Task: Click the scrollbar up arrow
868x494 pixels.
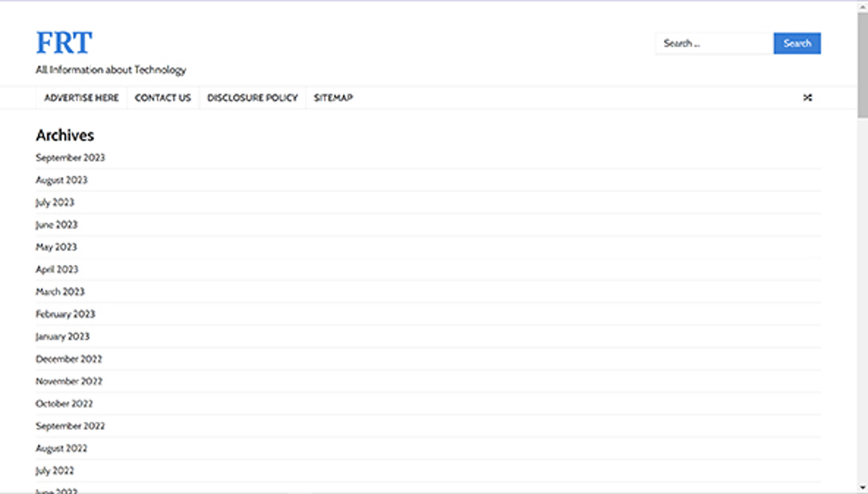Action: coord(863,7)
